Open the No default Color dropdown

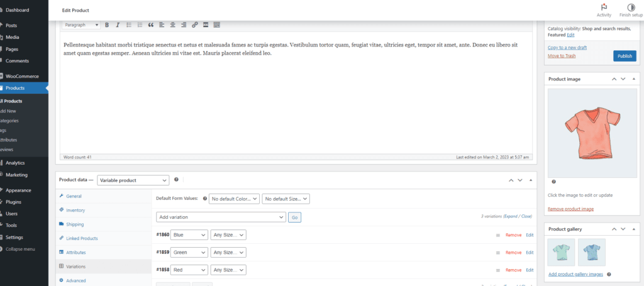click(235, 199)
